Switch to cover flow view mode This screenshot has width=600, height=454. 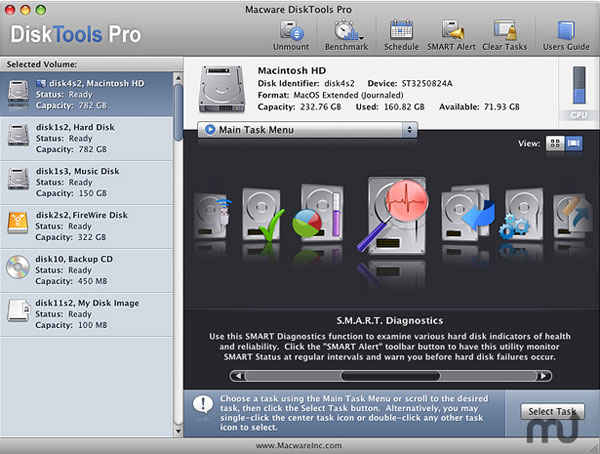click(x=574, y=144)
